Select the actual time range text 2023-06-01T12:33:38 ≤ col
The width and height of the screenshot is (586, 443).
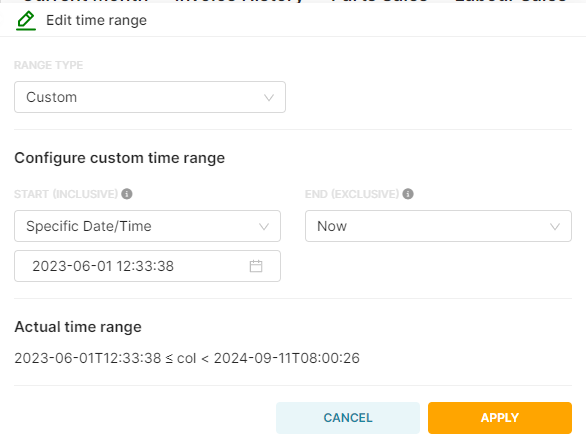coord(105,358)
